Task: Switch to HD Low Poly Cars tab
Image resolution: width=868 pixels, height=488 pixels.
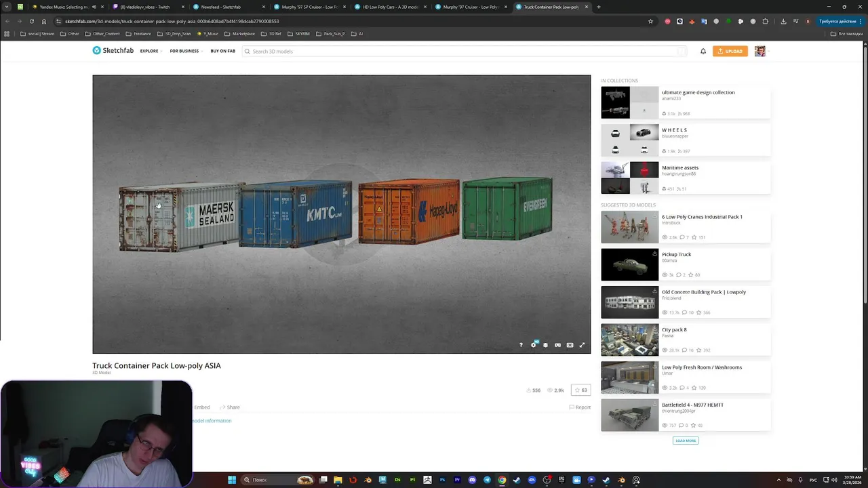Action: coord(390,7)
